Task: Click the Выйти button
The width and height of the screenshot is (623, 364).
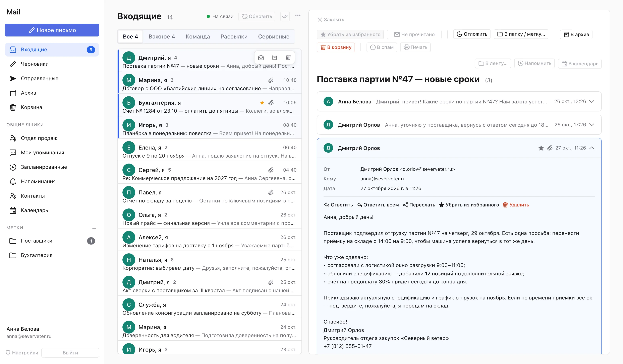Action: point(70,353)
